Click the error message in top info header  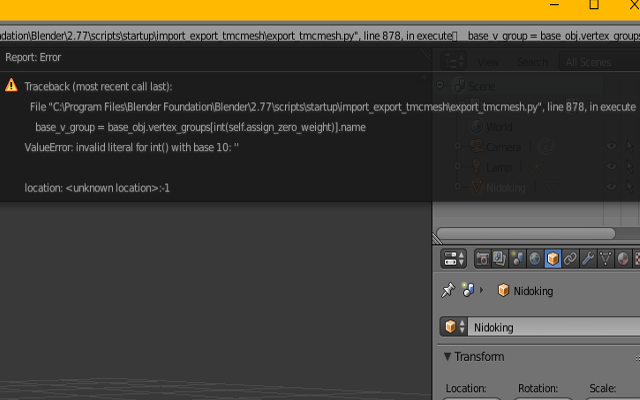pyautogui.click(x=320, y=36)
